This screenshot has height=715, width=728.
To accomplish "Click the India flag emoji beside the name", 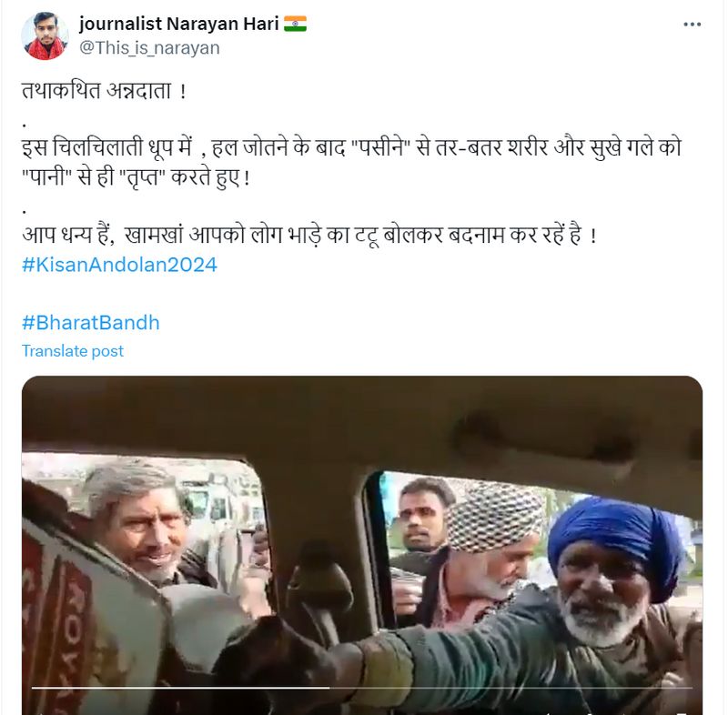I will click(x=295, y=24).
